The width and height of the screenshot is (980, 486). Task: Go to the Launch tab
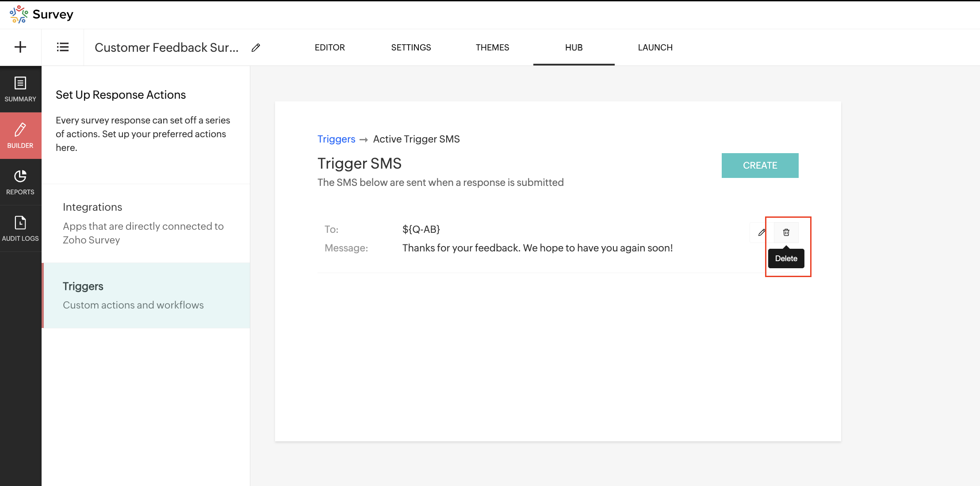[655, 47]
